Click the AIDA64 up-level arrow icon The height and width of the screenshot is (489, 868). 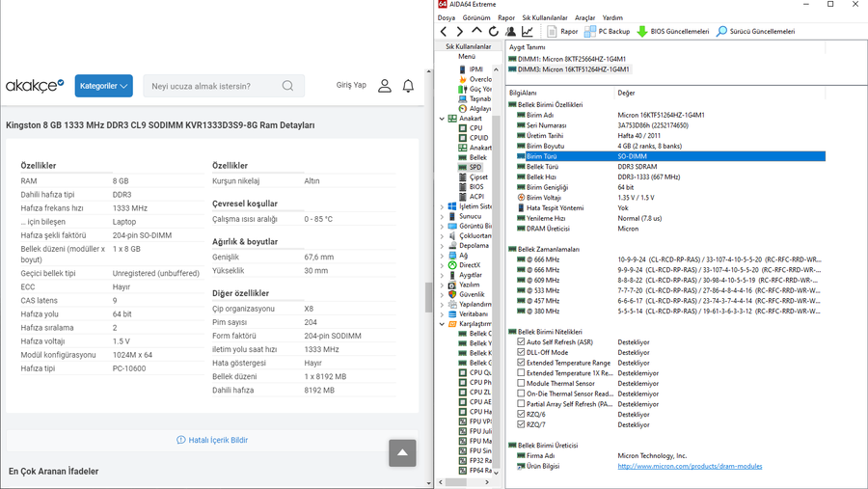click(476, 31)
